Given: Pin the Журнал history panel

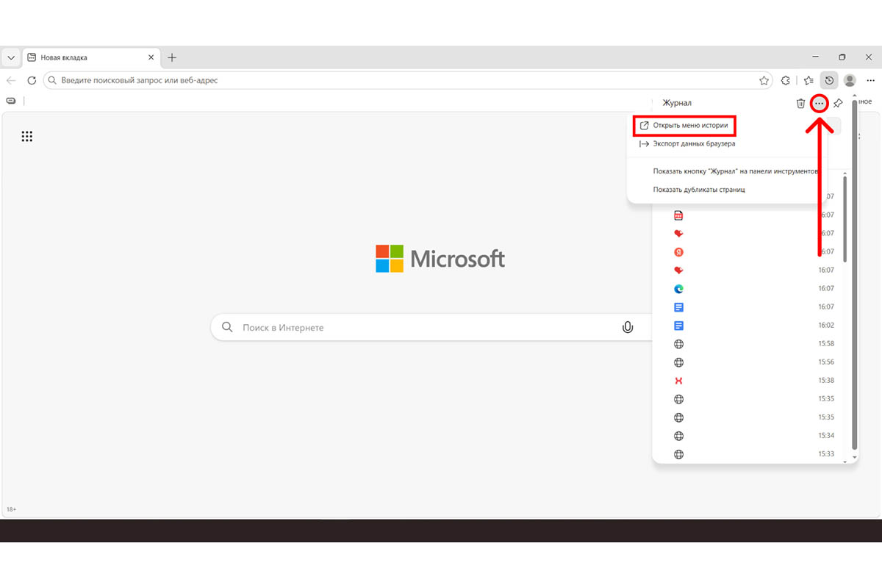Looking at the screenshot, I should 838,104.
